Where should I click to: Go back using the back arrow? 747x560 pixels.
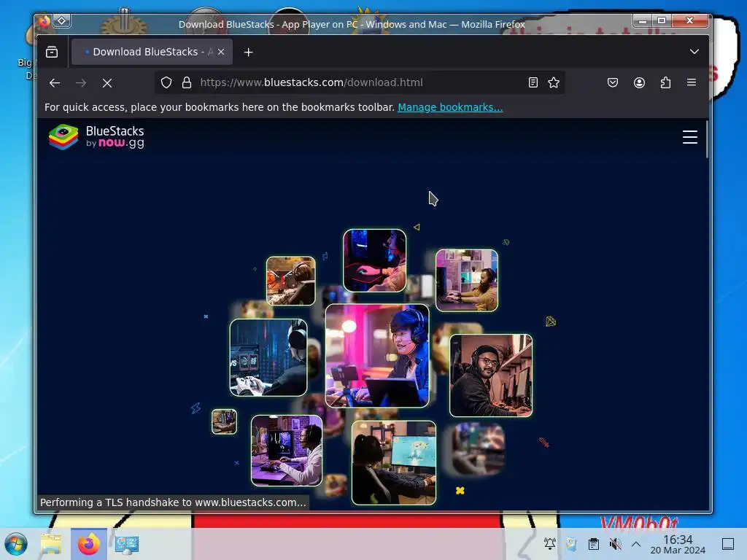point(54,83)
